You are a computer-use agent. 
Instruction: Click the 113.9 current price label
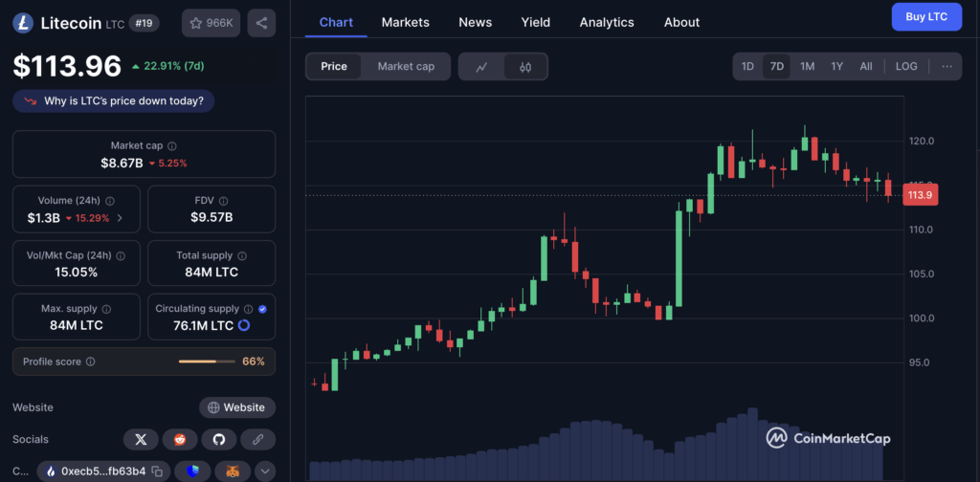(920, 195)
